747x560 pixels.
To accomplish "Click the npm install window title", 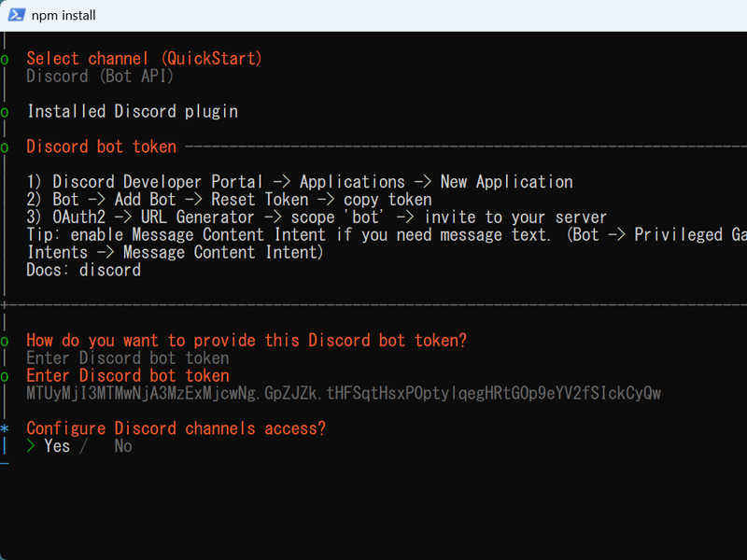I will 63,15.
